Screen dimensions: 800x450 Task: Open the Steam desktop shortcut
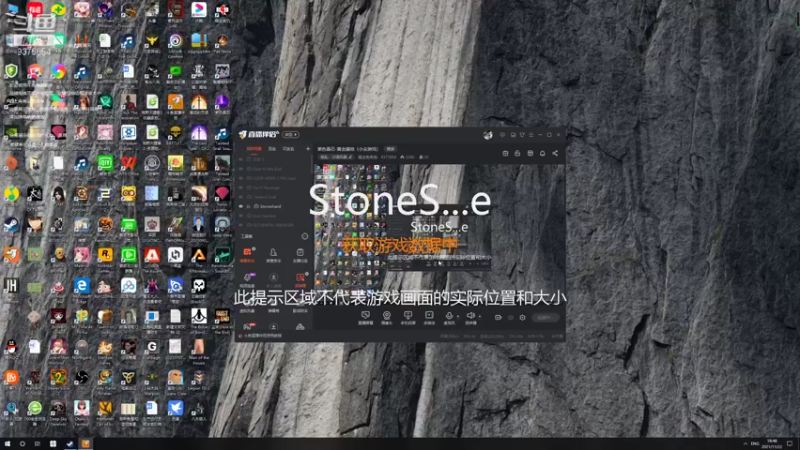(x=11, y=224)
